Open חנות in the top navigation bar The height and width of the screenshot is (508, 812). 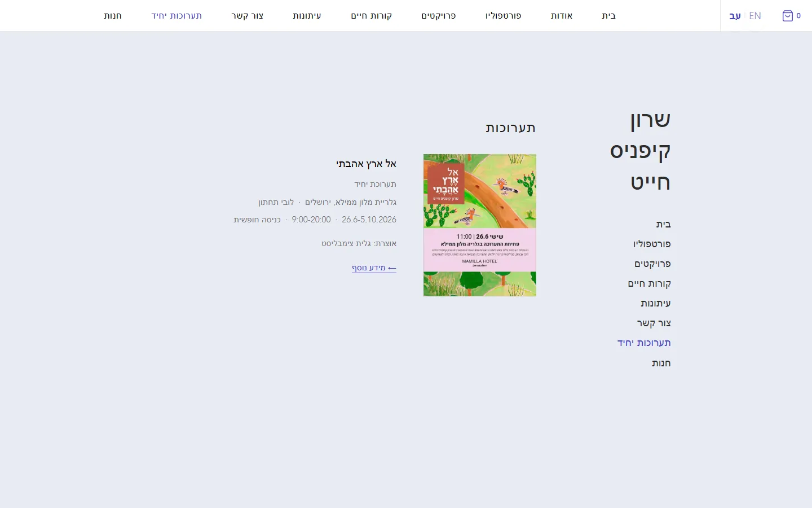click(x=113, y=16)
